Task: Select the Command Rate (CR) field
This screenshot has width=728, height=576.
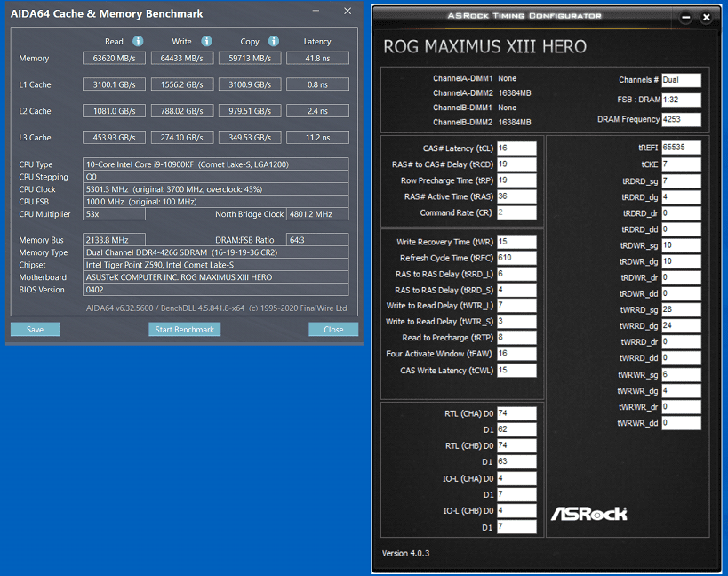Action: click(516, 212)
